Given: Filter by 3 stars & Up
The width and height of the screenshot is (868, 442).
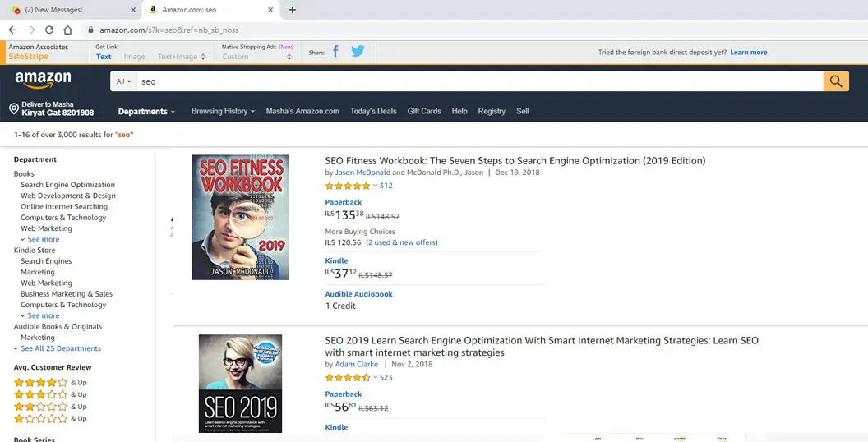Looking at the screenshot, I should (x=50, y=394).
